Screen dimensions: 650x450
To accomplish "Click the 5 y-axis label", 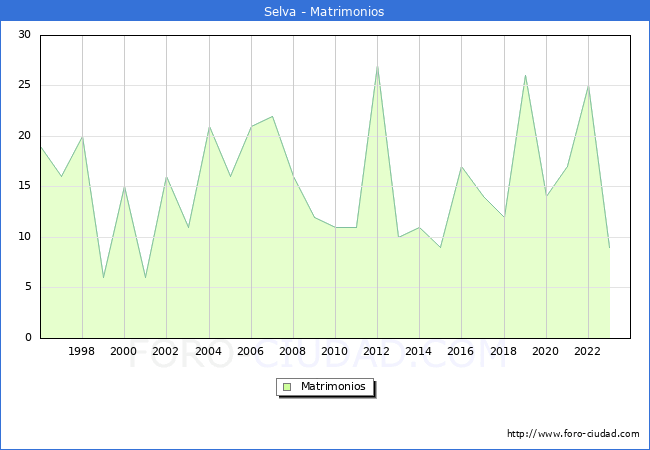I will click(x=28, y=287).
